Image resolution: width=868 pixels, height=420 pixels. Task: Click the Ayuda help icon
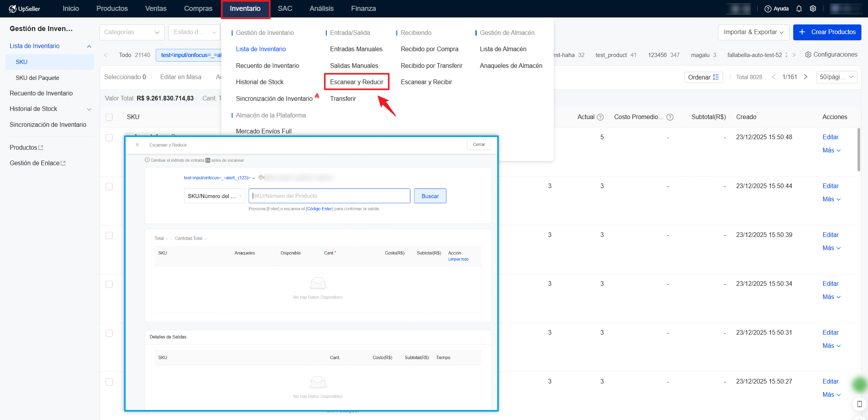pos(768,9)
